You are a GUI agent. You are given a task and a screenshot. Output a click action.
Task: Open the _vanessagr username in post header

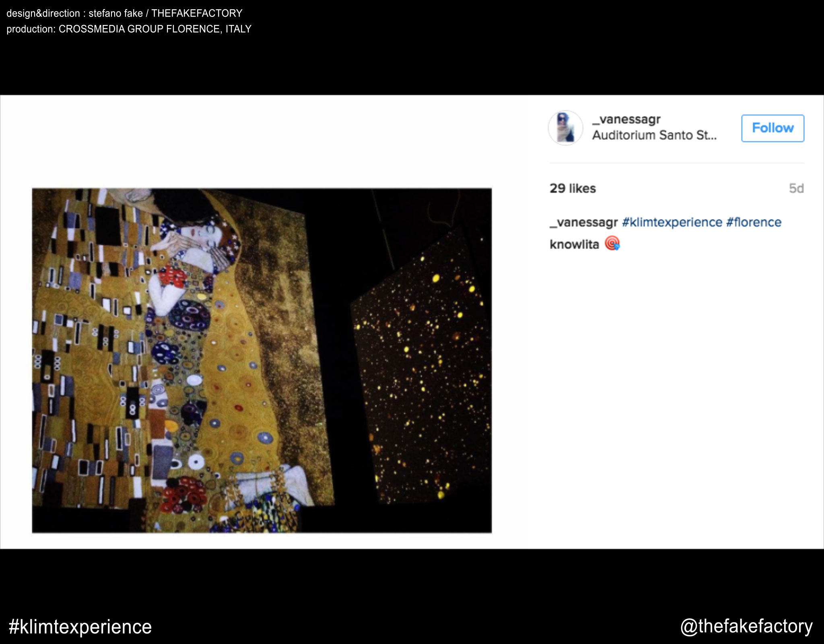(626, 120)
